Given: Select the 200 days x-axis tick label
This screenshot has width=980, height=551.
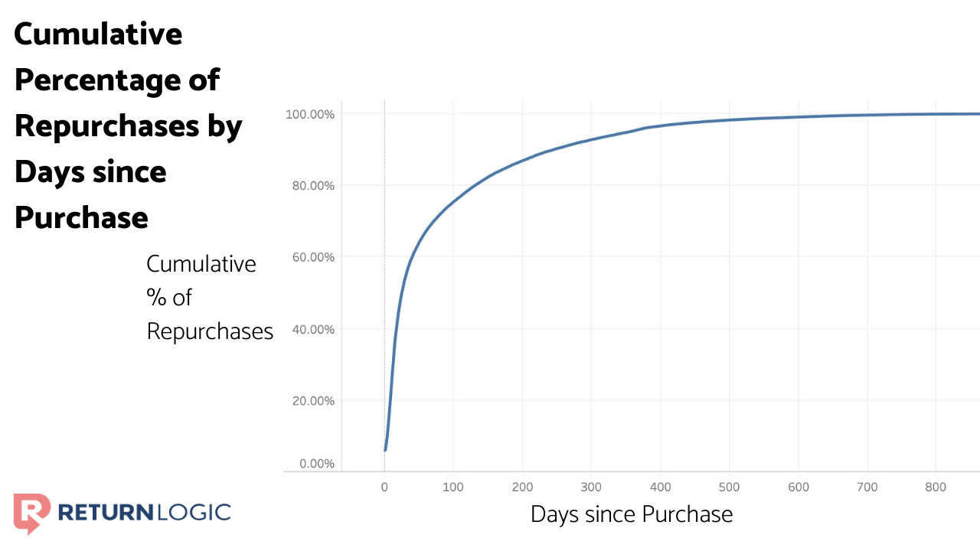Looking at the screenshot, I should click(522, 487).
